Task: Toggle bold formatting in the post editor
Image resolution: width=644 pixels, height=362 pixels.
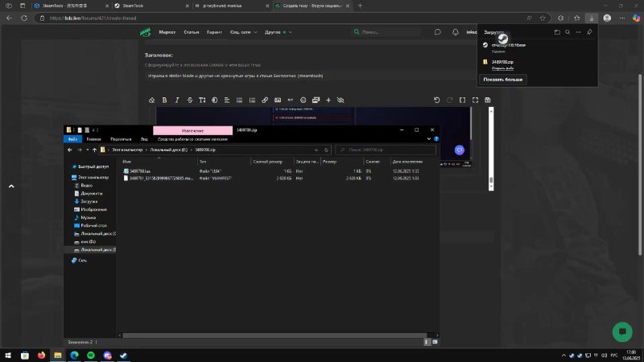Action: point(164,100)
